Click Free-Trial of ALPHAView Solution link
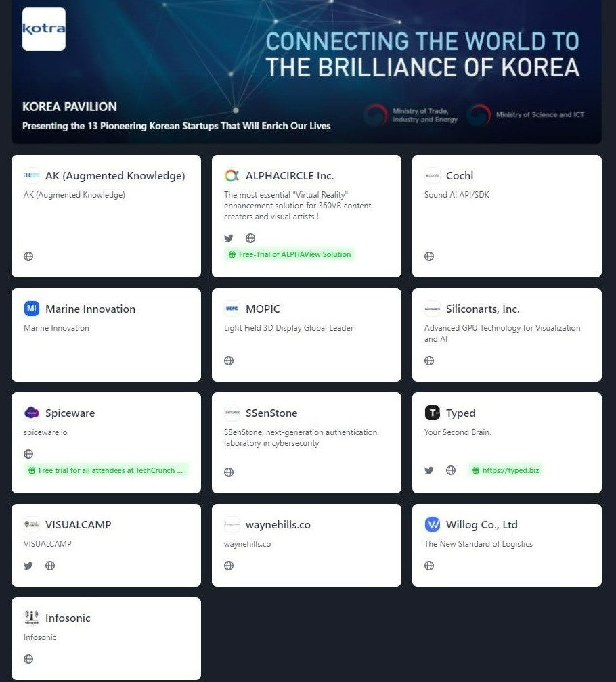This screenshot has height=682, width=616. pyautogui.click(x=289, y=254)
